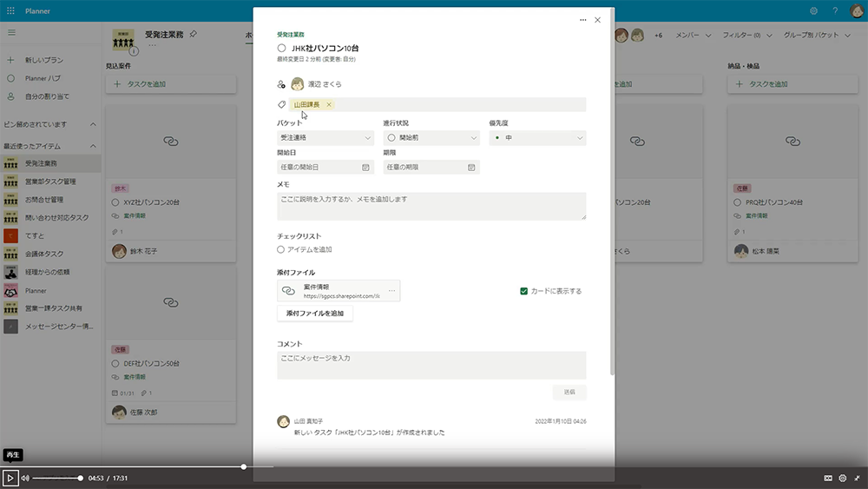Open the start date calendar icon
The height and width of the screenshot is (489, 868).
(x=365, y=168)
